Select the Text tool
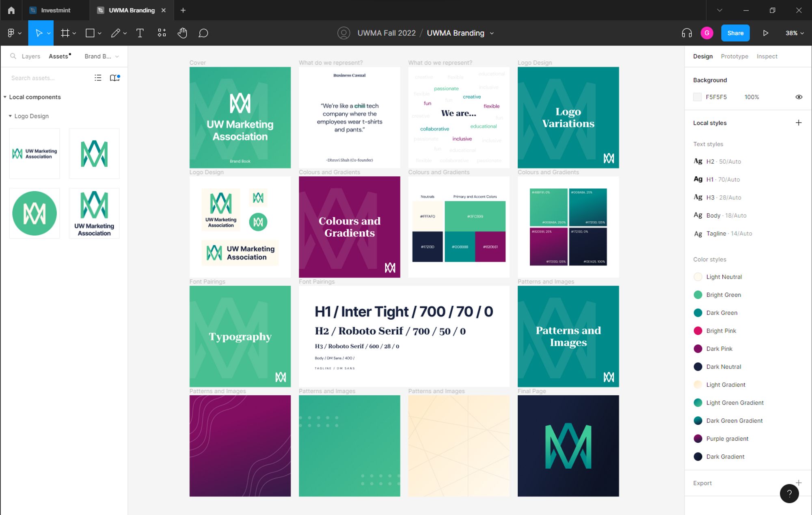Image resolution: width=812 pixels, height=515 pixels. click(140, 33)
